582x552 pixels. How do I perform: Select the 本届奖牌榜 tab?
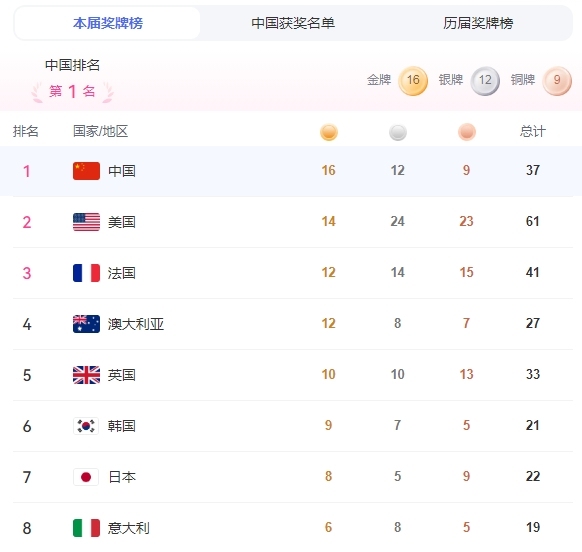(108, 23)
